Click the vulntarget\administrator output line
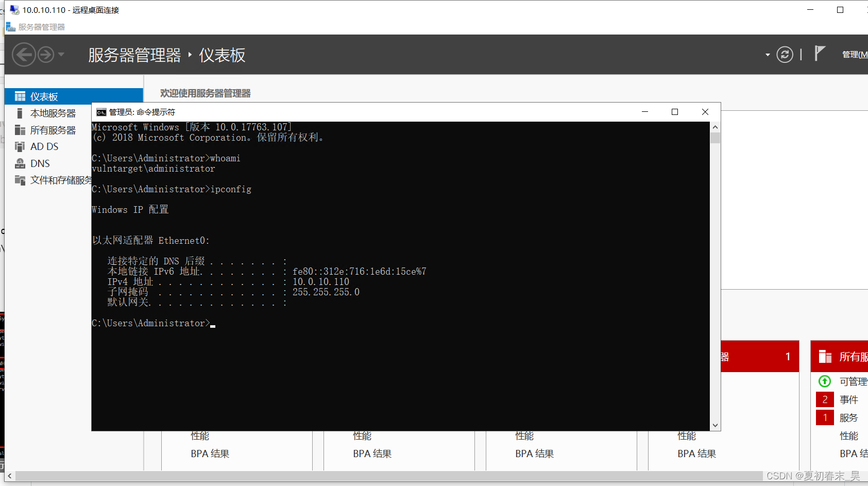 154,169
